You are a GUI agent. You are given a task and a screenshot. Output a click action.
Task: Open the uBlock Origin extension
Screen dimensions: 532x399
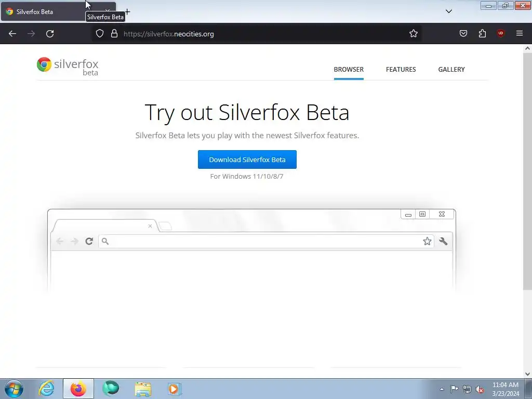[x=501, y=34]
